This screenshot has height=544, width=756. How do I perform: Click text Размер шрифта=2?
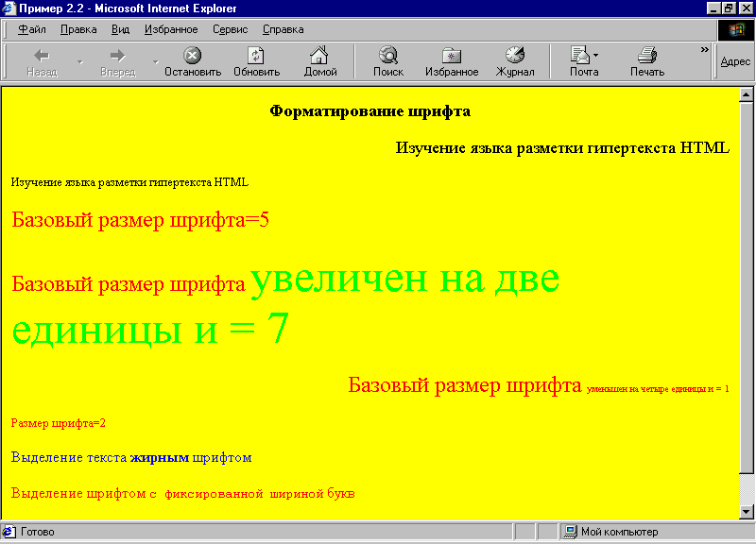pyautogui.click(x=59, y=423)
